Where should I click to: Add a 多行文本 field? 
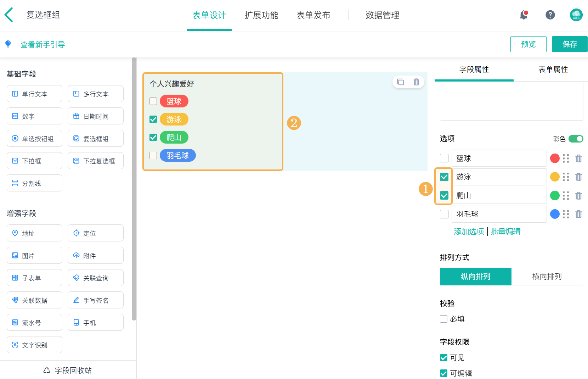(96, 94)
